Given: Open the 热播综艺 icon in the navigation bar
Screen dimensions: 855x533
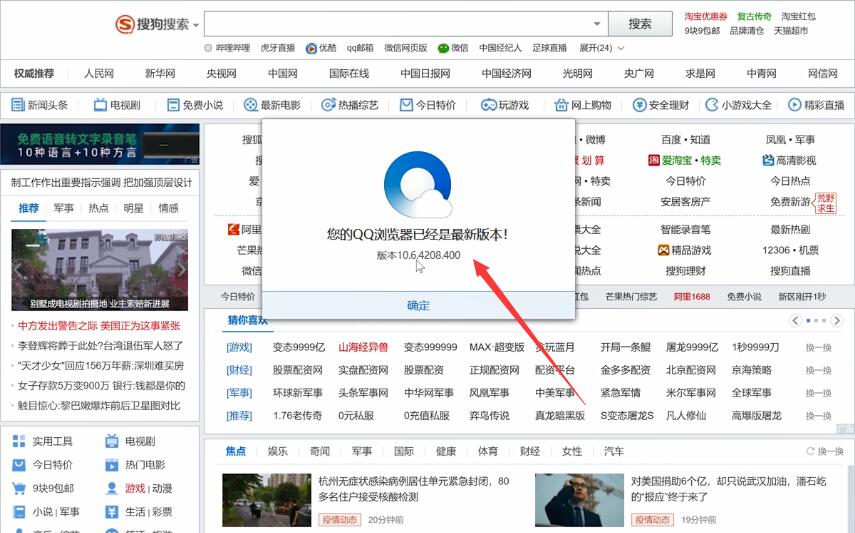Looking at the screenshot, I should (328, 105).
